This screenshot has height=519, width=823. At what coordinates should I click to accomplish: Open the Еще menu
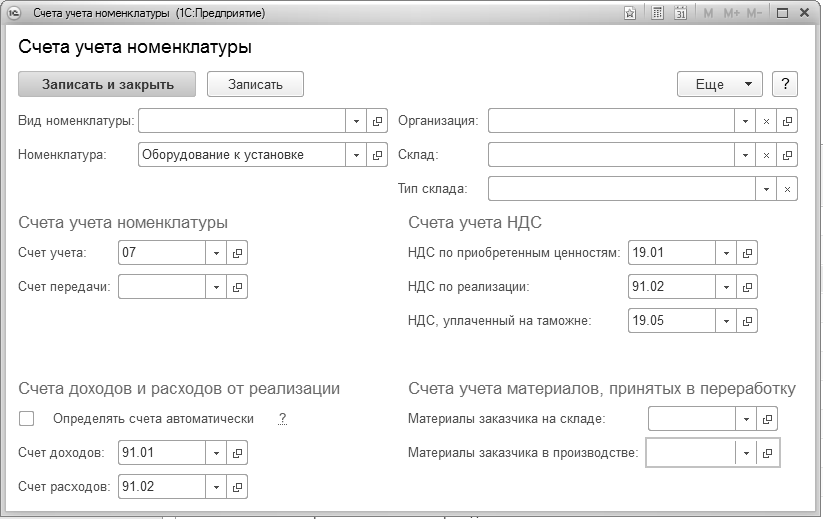click(x=720, y=84)
